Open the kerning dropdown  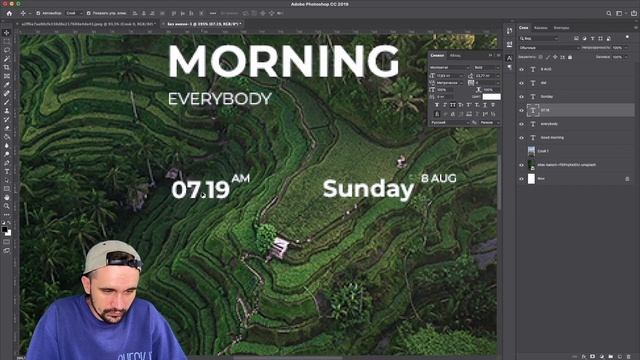click(450, 83)
